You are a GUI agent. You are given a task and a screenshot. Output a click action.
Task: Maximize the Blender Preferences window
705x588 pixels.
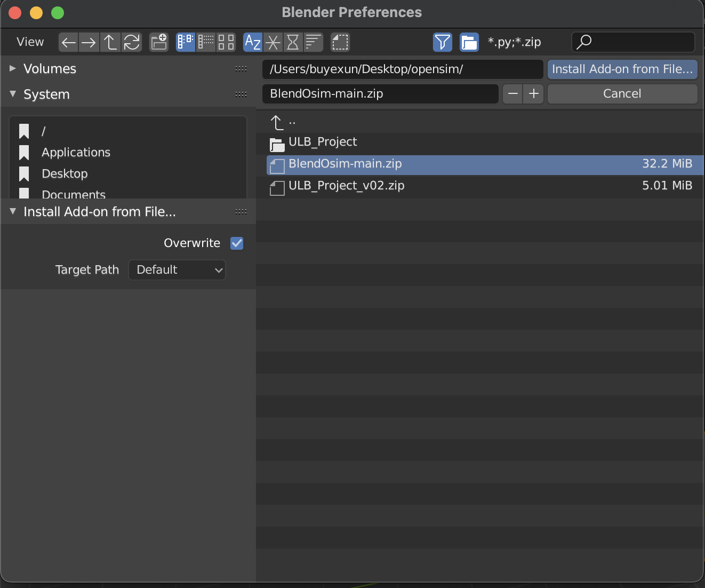58,13
